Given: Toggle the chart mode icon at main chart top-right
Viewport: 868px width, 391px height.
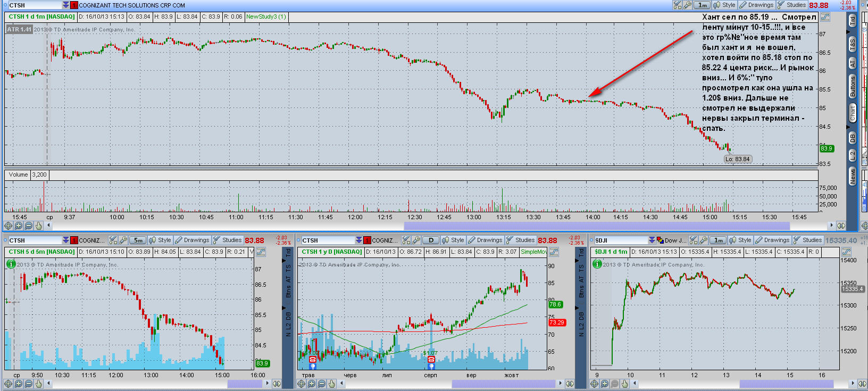Looking at the screenshot, I should point(825,16).
